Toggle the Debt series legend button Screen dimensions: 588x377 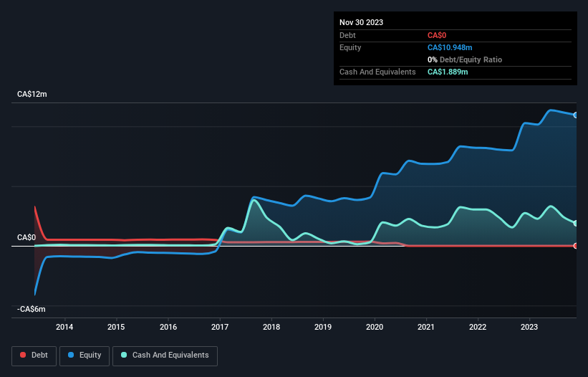click(34, 355)
